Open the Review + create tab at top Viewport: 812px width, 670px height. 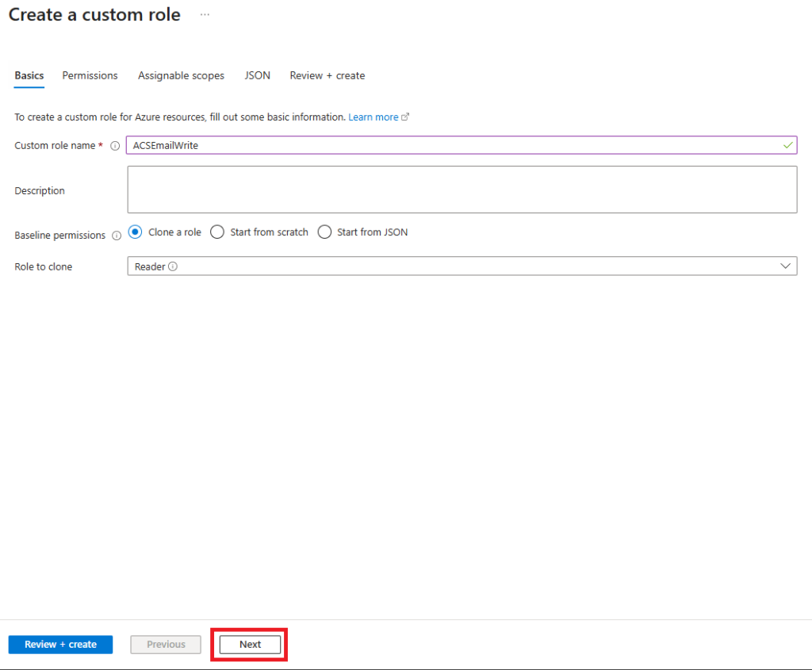[x=327, y=75]
